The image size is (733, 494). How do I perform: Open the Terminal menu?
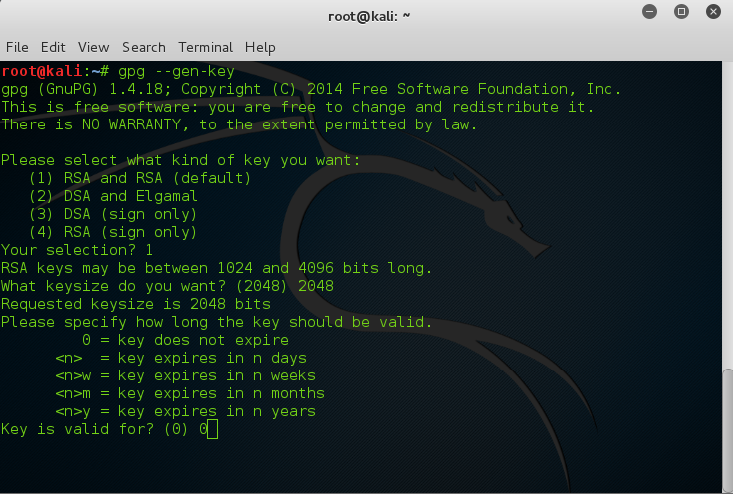(205, 47)
